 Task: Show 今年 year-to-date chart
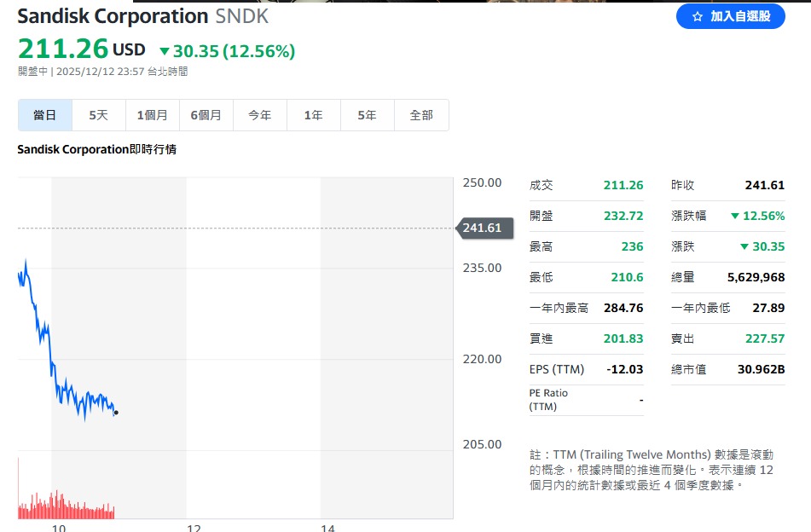[x=260, y=115]
